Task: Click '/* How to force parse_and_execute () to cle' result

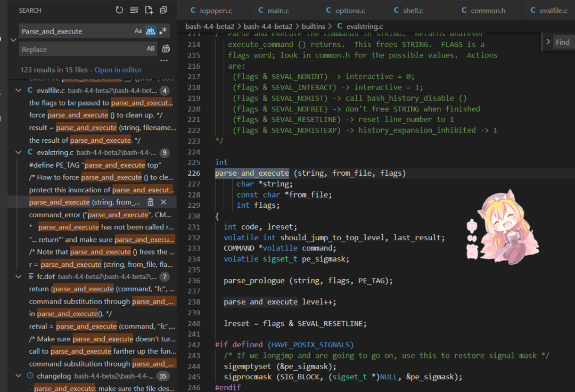Action: [x=102, y=177]
